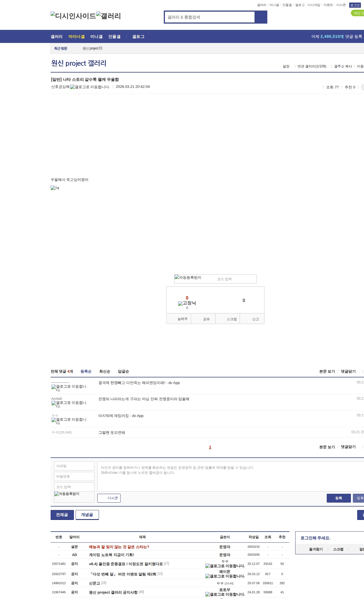Focus the 코드 입력 field in comment form
The image size is (364, 599).
click(x=74, y=487)
